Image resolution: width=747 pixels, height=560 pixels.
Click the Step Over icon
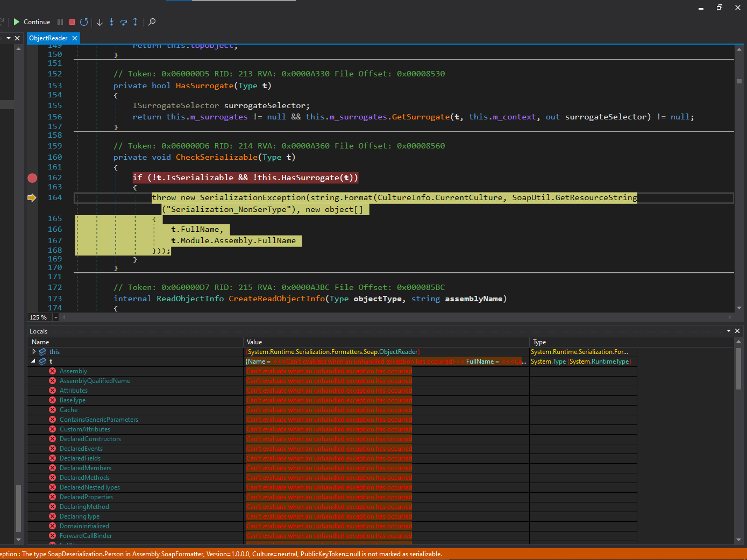pyautogui.click(x=123, y=22)
